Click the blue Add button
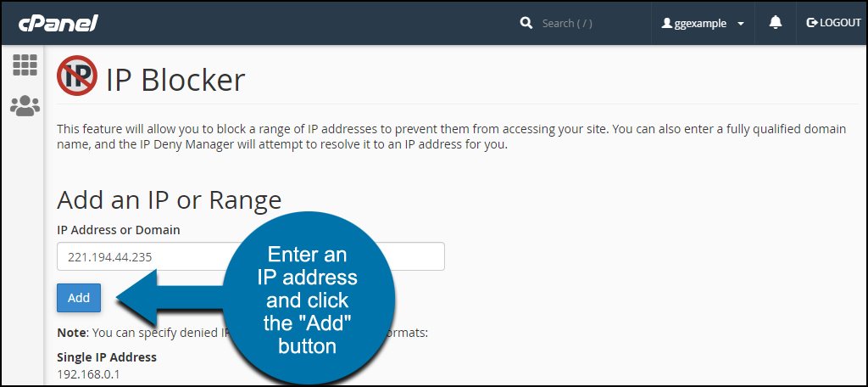This screenshot has height=387, width=868. click(79, 298)
